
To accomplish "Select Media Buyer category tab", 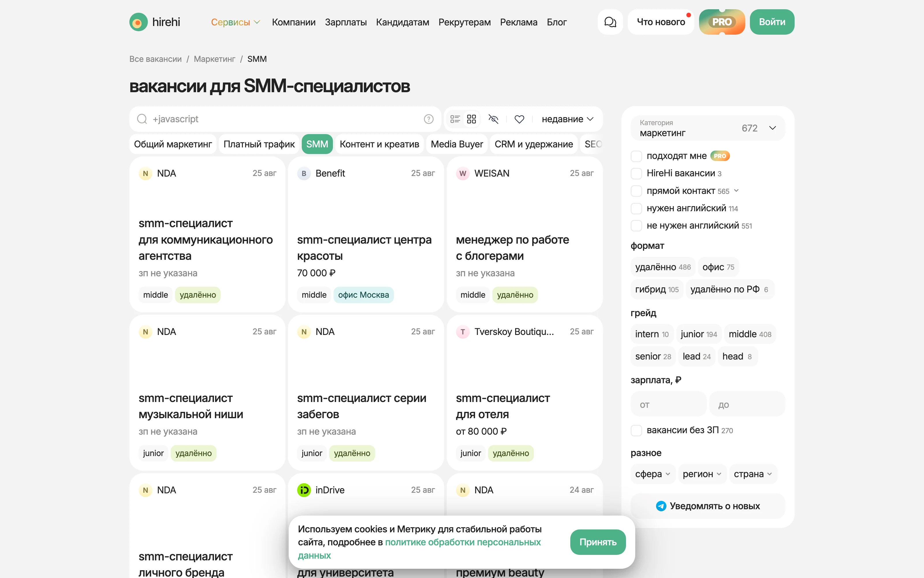I will [x=457, y=144].
